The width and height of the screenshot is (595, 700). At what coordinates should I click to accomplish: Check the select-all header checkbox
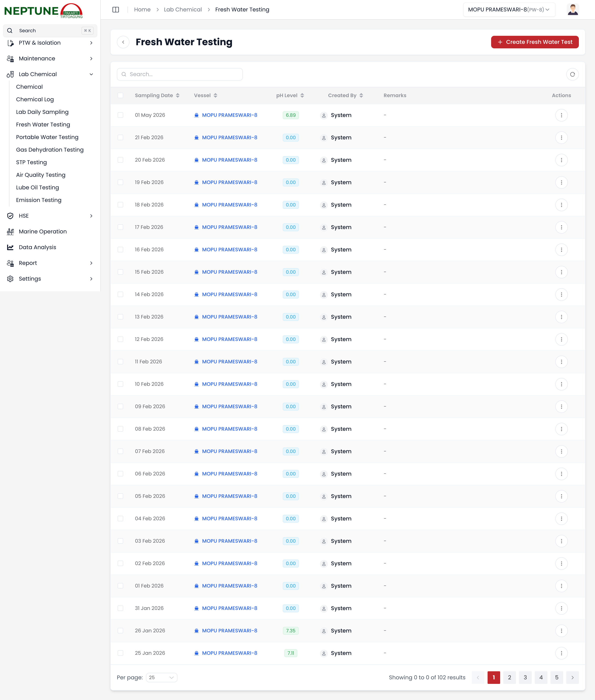click(120, 95)
